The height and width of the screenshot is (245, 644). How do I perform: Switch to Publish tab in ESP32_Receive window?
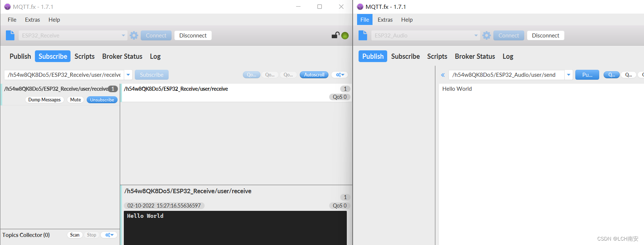pos(20,56)
